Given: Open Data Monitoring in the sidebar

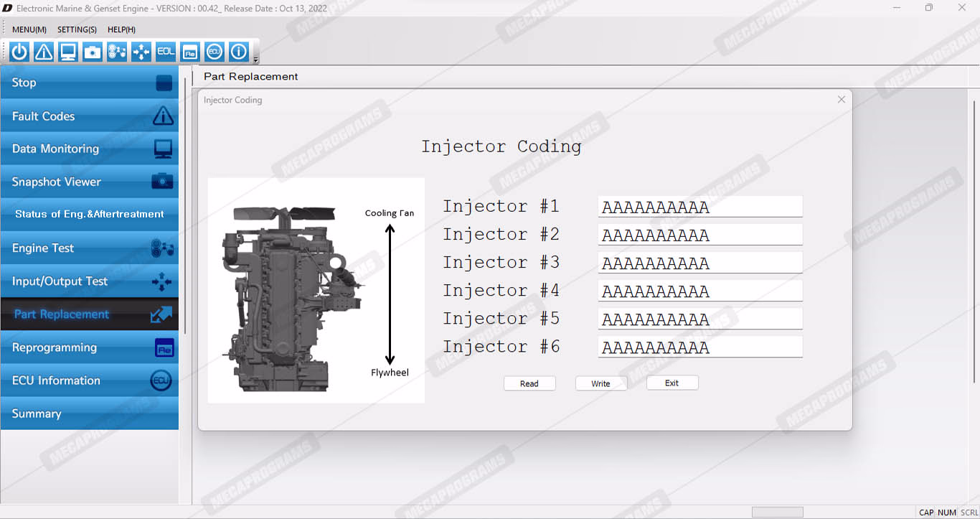Looking at the screenshot, I should (x=89, y=149).
